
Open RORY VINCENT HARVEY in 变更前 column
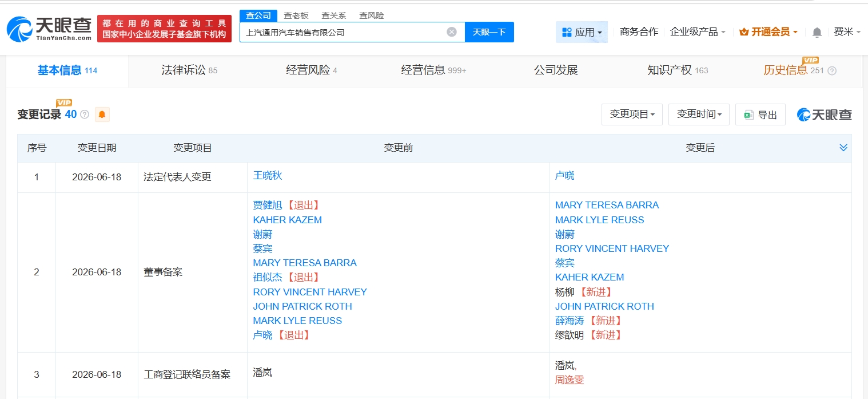click(x=310, y=292)
